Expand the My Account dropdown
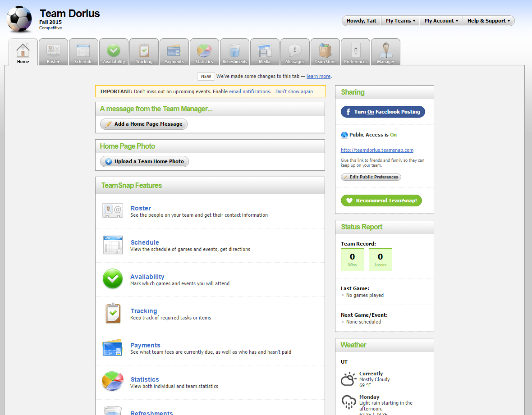Screen dimensions: 532x415 click(441, 21)
